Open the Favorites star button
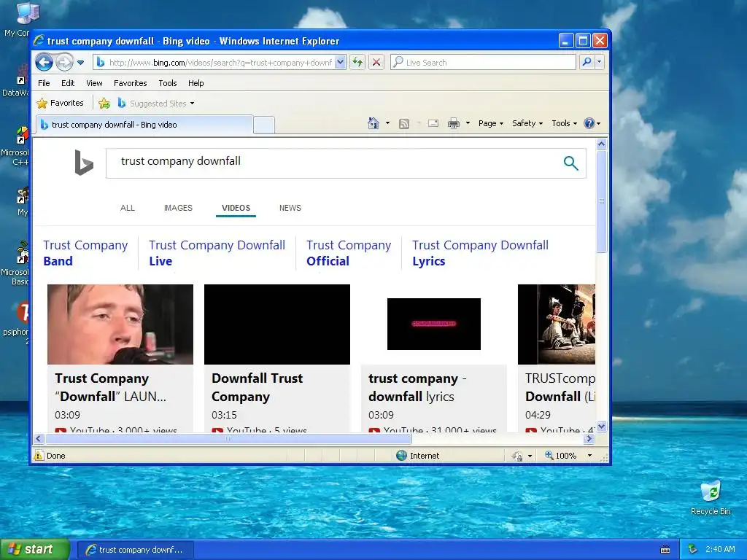Image resolution: width=747 pixels, height=560 pixels. pos(60,103)
